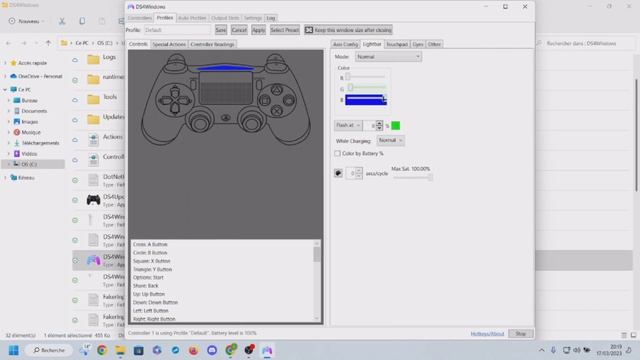Click the Square button on the controller image

[x=265, y=100]
